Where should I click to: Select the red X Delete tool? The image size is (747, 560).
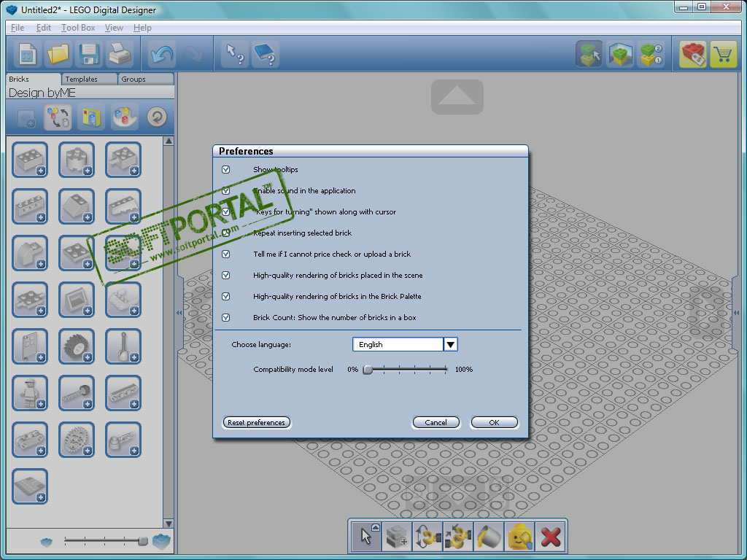(550, 536)
